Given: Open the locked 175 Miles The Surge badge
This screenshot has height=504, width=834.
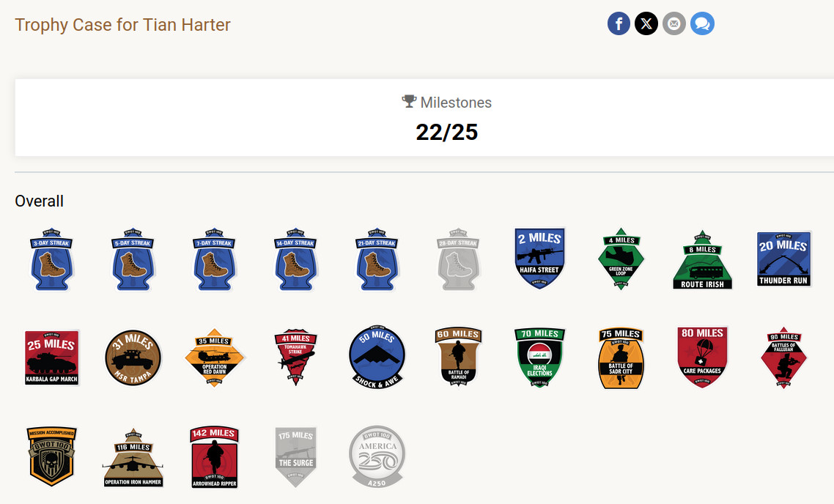Looking at the screenshot, I should click(296, 456).
